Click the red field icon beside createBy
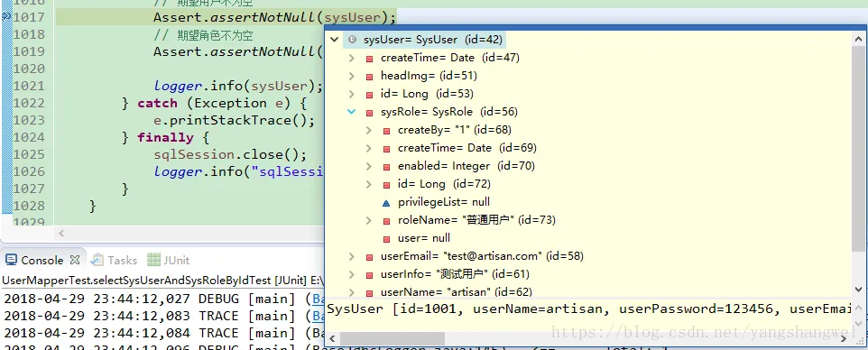Image resolution: width=868 pixels, height=350 pixels. coord(386,130)
